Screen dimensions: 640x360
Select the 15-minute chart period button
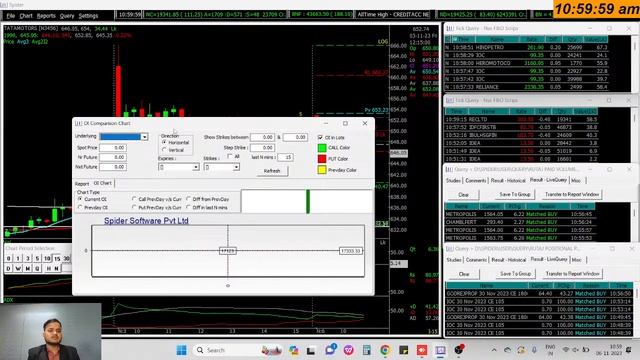pos(57,259)
